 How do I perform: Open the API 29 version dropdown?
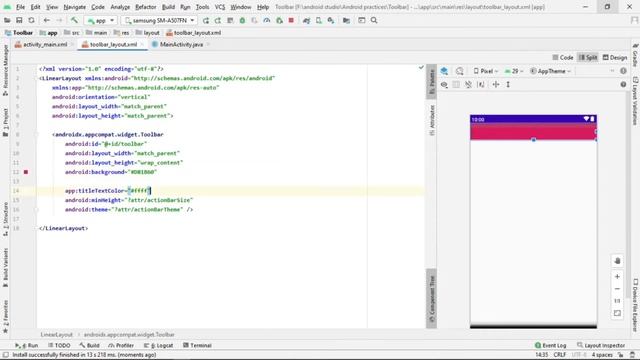coord(514,71)
